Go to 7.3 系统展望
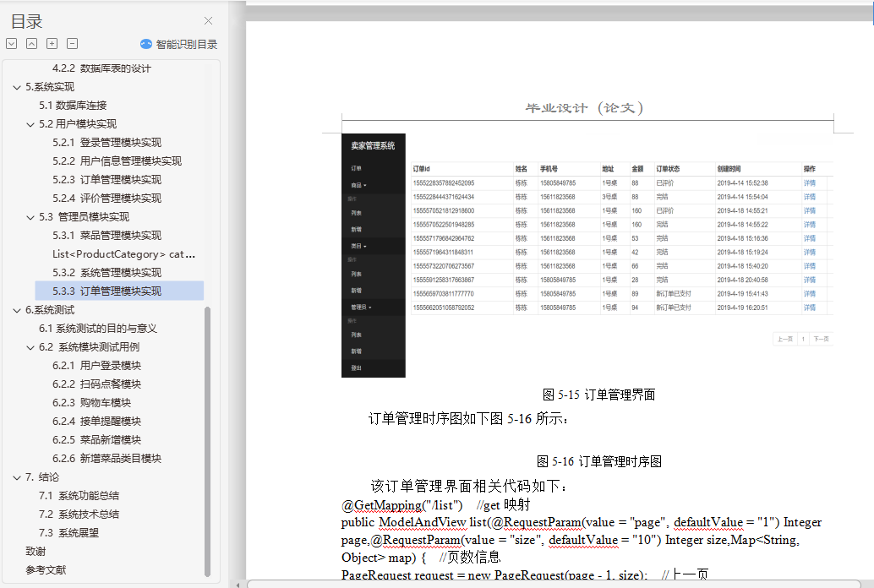Viewport: 874px width, 588px height. 68,533
